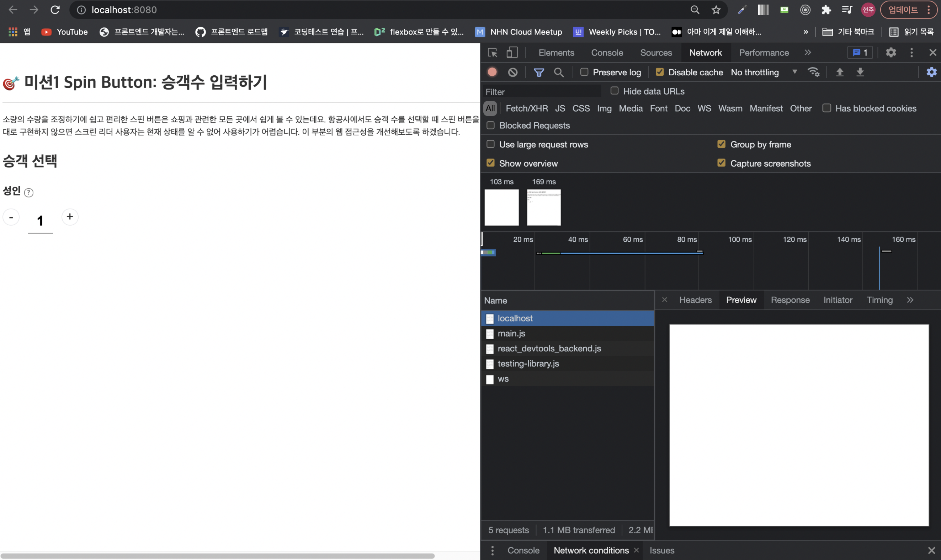The image size is (941, 560).
Task: Expand more DevTools tabs chevron
Action: pos(807,53)
